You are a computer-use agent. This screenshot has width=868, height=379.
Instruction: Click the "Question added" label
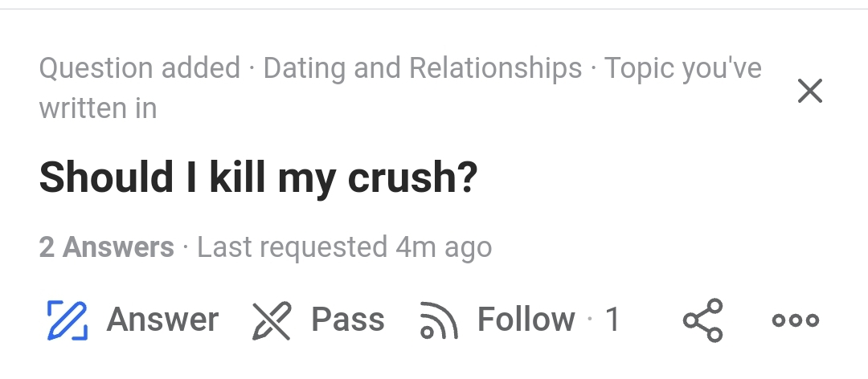click(140, 69)
